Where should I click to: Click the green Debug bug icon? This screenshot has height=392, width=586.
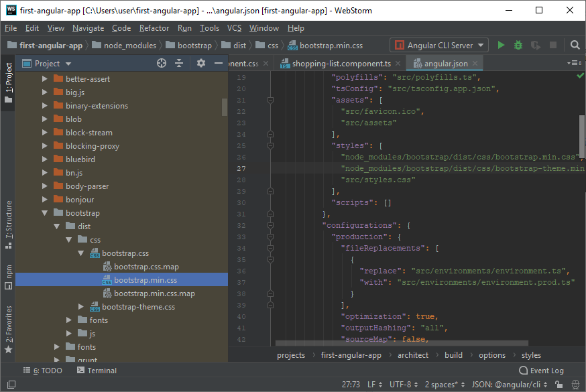point(518,46)
